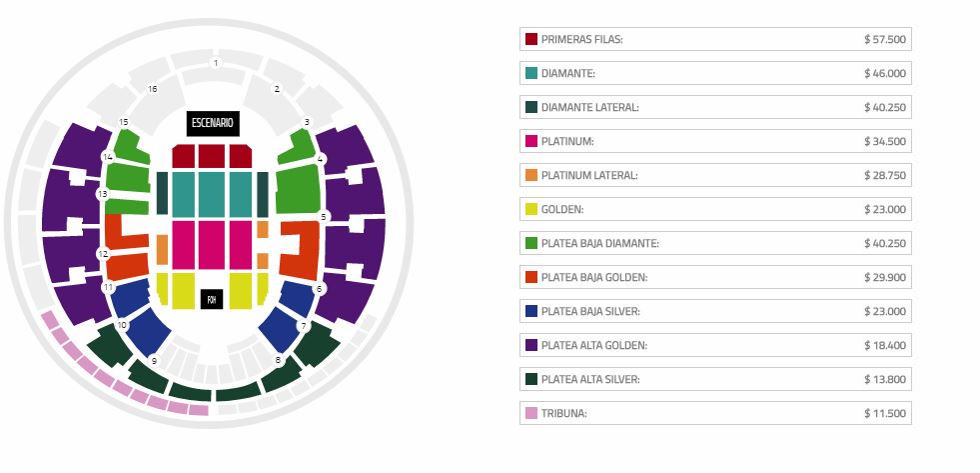Image resolution: width=980 pixels, height=473 pixels.
Task: Click section marker number 12
Action: (103, 254)
